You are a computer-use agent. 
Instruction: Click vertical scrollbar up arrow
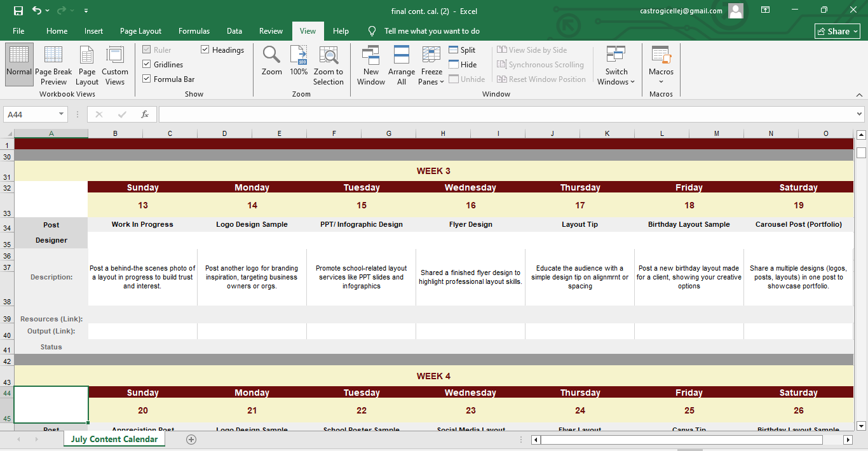pos(862,135)
